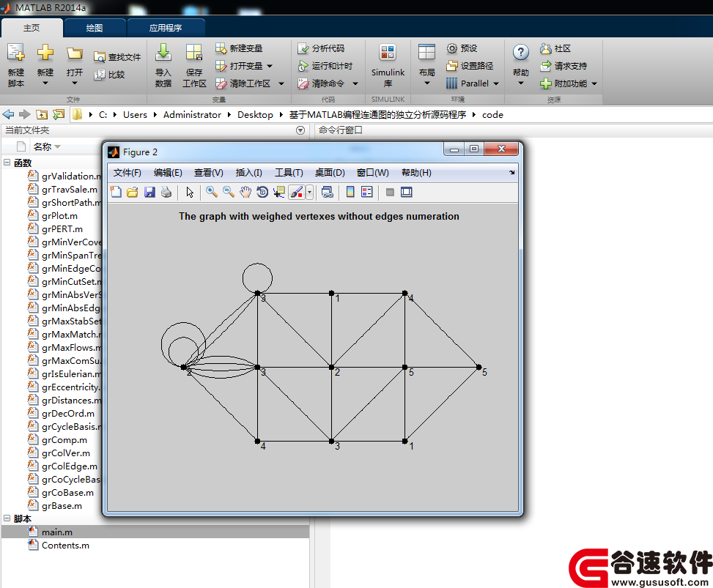
Task: Open Layout (布局) dropdown
Action: pos(426,65)
